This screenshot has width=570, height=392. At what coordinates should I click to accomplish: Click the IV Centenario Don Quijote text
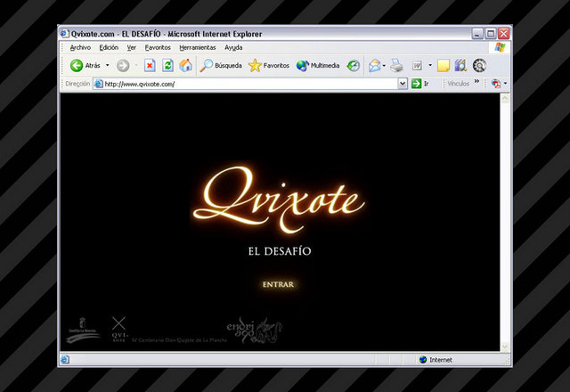pyautogui.click(x=179, y=340)
